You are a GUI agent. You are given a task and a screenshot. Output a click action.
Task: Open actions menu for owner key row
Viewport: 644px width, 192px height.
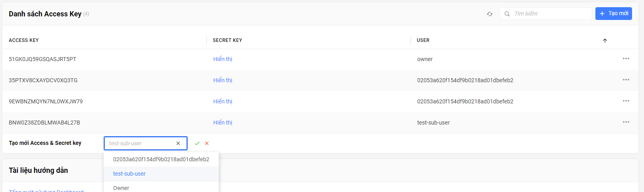coord(626,59)
